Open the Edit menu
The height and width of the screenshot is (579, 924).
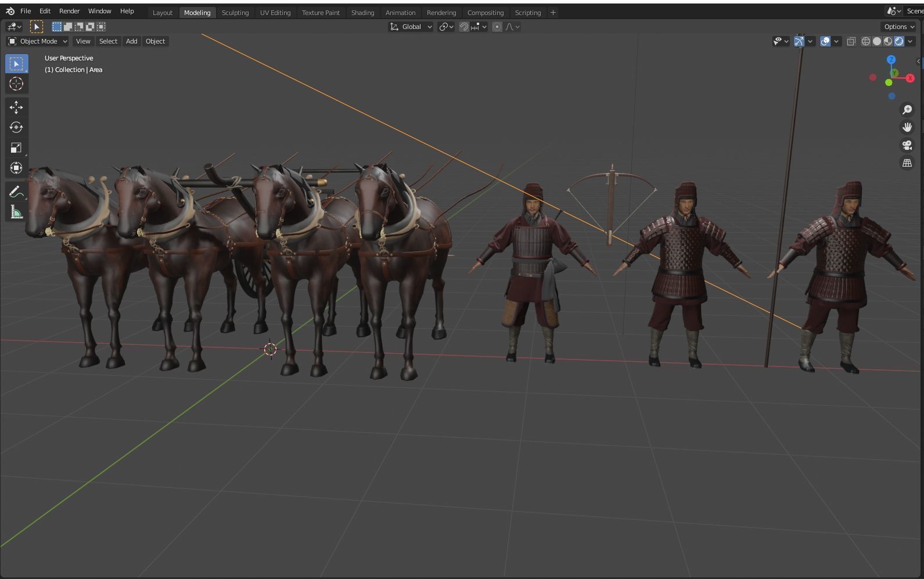45,11
